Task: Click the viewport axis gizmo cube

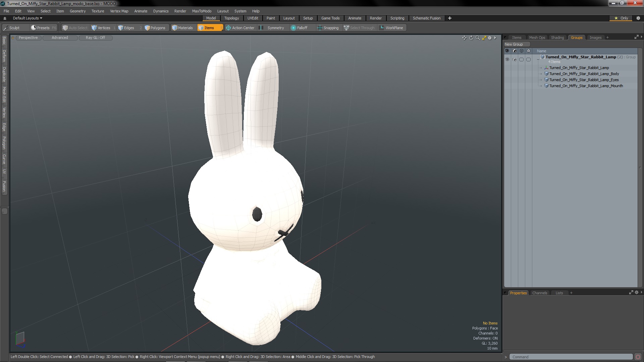Action: [x=20, y=339]
